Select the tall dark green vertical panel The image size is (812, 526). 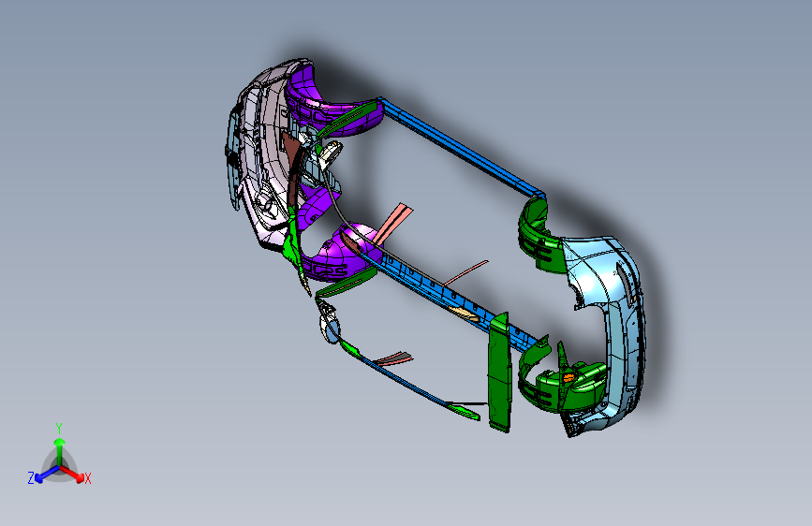click(500, 372)
